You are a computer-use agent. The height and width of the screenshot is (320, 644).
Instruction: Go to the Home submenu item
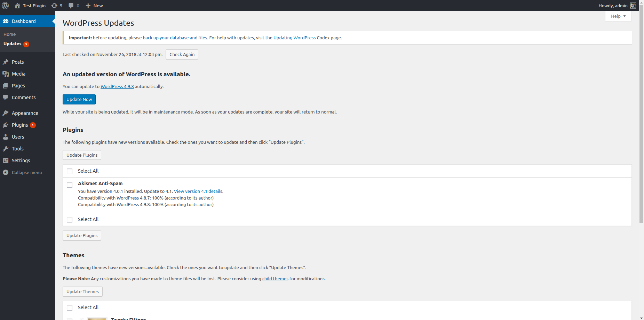tap(10, 34)
